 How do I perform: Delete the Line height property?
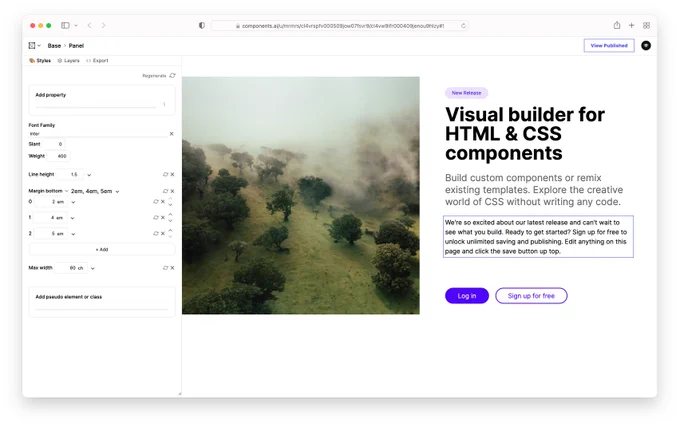pyautogui.click(x=172, y=174)
